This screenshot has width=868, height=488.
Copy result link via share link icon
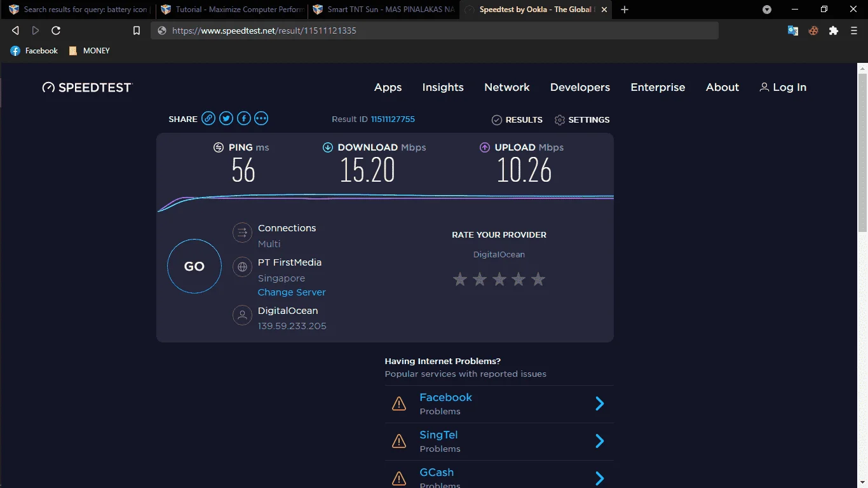(208, 118)
